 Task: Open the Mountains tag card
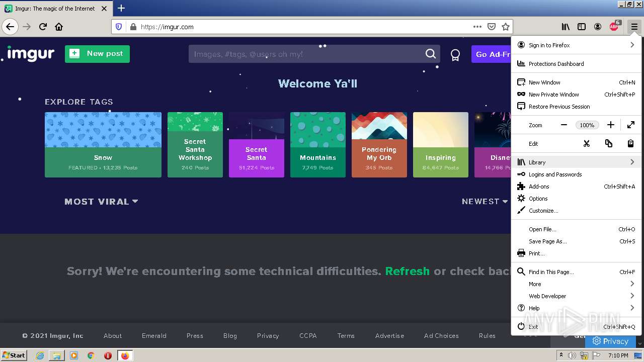click(318, 145)
